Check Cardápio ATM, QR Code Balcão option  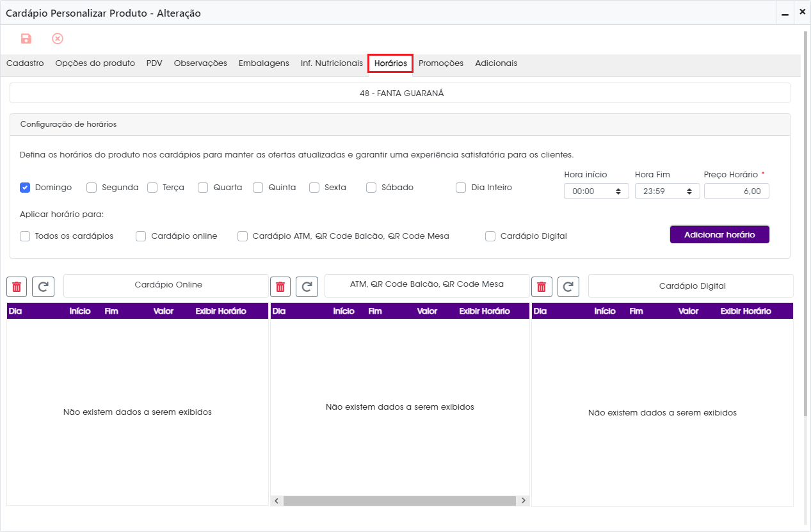pyautogui.click(x=243, y=236)
